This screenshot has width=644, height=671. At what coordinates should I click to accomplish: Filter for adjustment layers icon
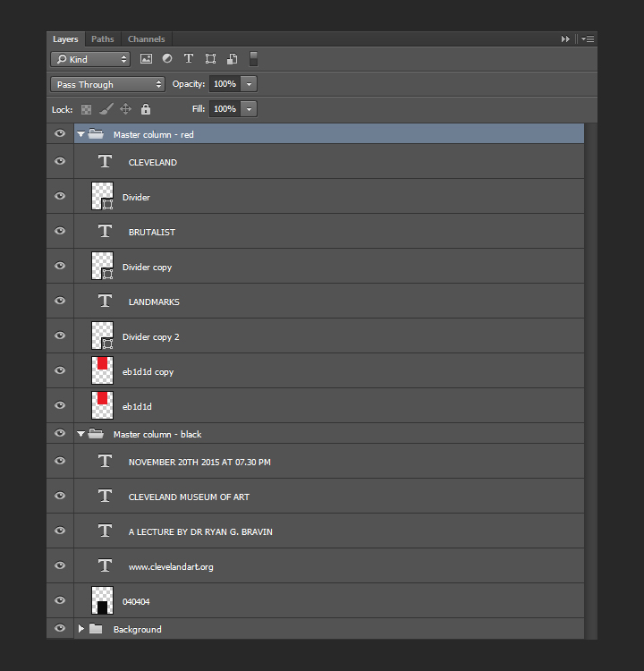click(167, 59)
